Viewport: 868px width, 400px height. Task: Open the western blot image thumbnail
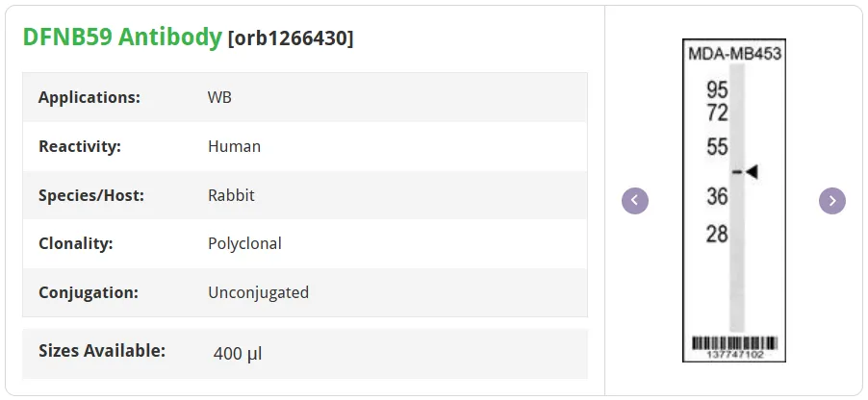point(734,200)
